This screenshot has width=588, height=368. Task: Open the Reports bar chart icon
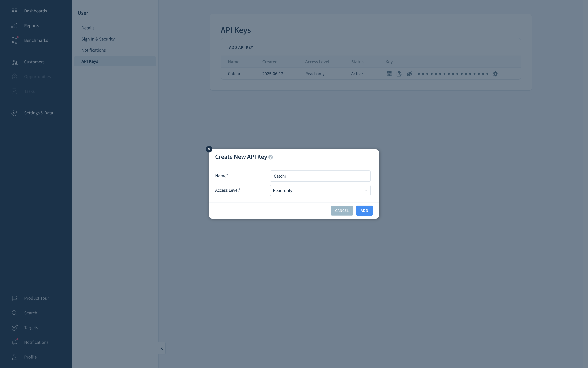(14, 25)
